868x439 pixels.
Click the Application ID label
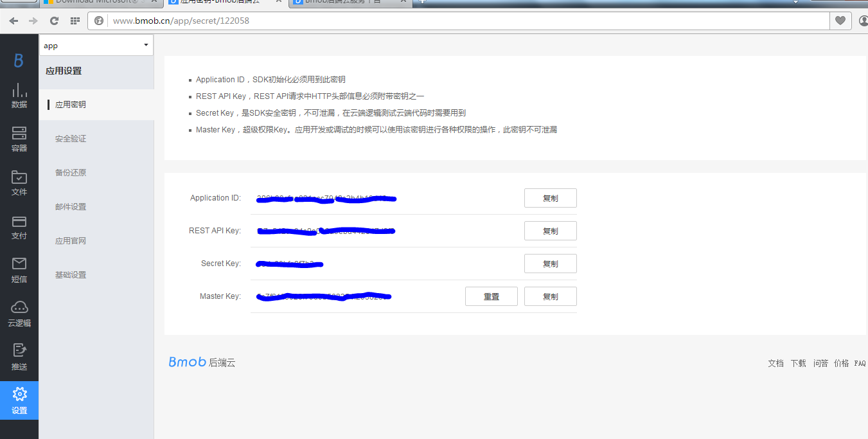(x=215, y=198)
